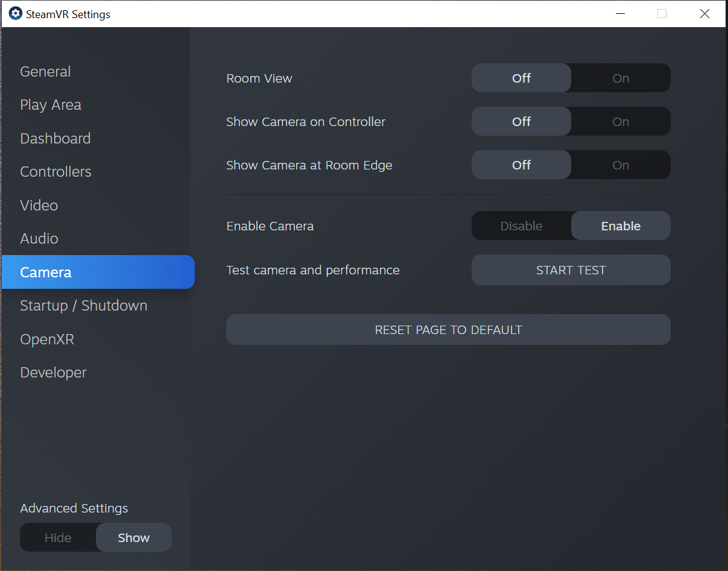This screenshot has width=728, height=571.
Task: Click the Test camera and performance label
Action: (x=313, y=270)
